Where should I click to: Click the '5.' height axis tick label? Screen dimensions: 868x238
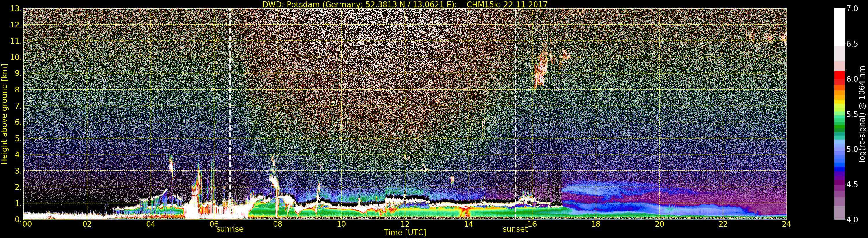[x=18, y=138]
